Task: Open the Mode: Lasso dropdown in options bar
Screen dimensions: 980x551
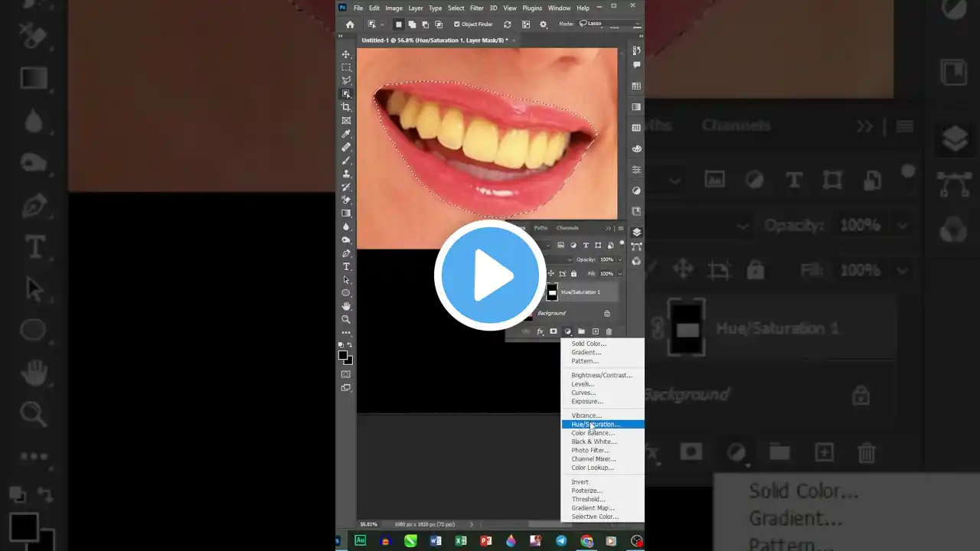Action: pyautogui.click(x=593, y=23)
